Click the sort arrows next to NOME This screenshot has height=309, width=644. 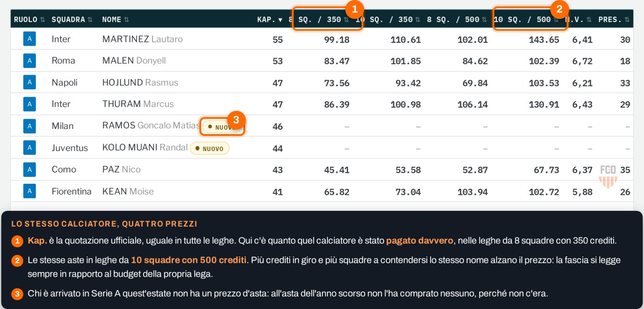click(x=126, y=19)
